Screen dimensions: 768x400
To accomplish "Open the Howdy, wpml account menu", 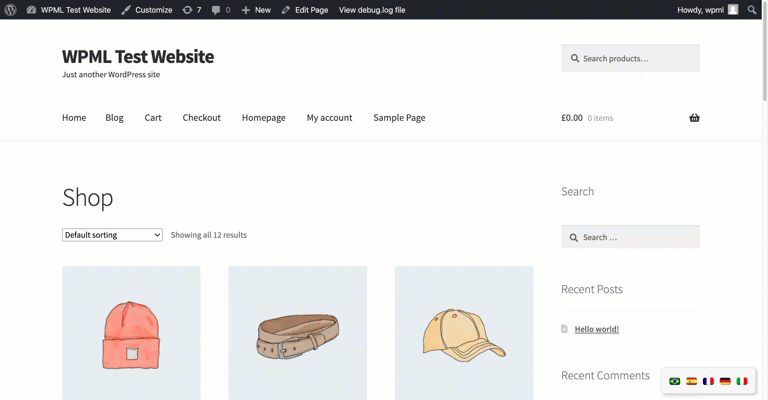I will 707,10.
